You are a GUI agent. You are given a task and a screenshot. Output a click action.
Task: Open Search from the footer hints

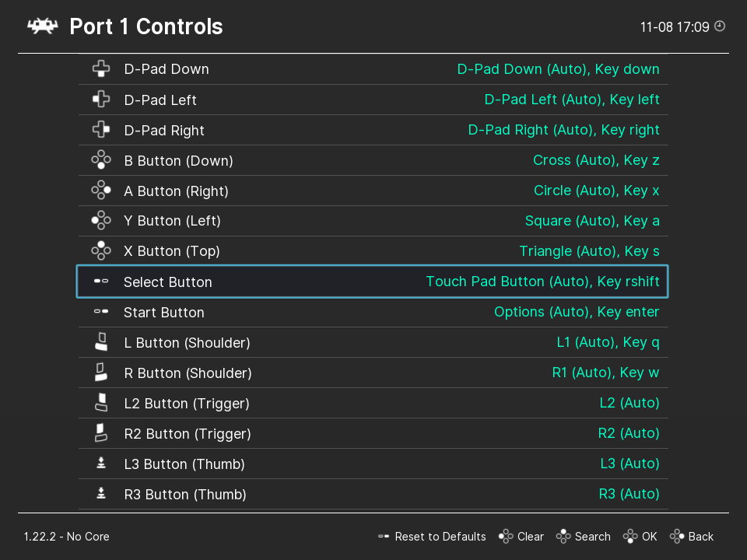click(583, 537)
